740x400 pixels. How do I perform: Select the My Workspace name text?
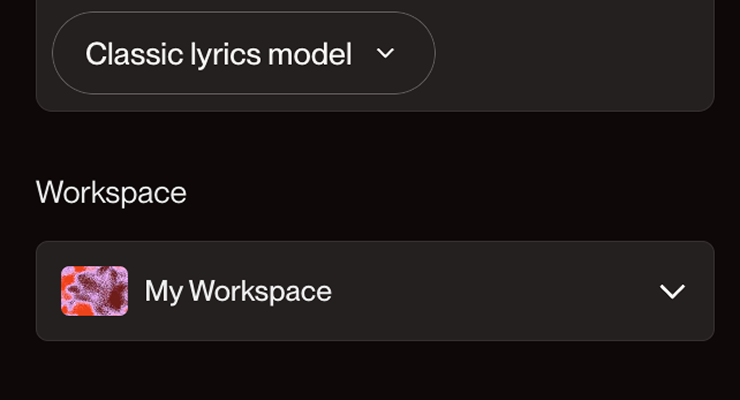point(238,291)
